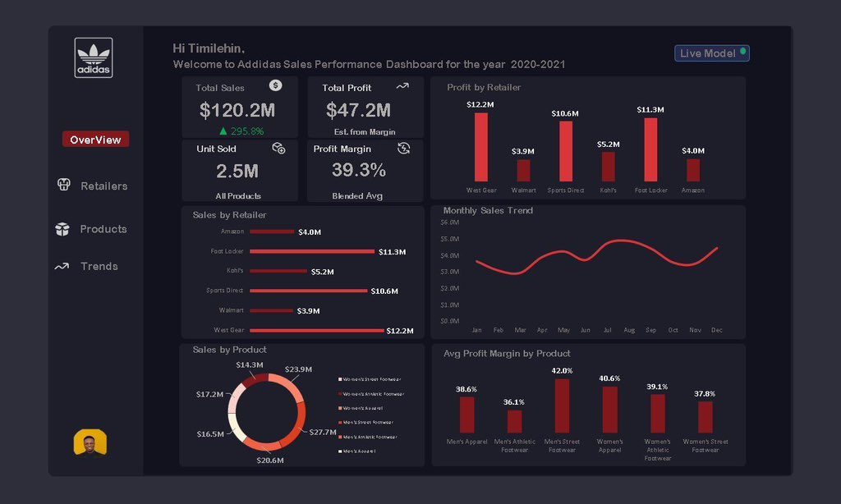
Task: Click the $16.5M donut segment
Action: (x=235, y=426)
